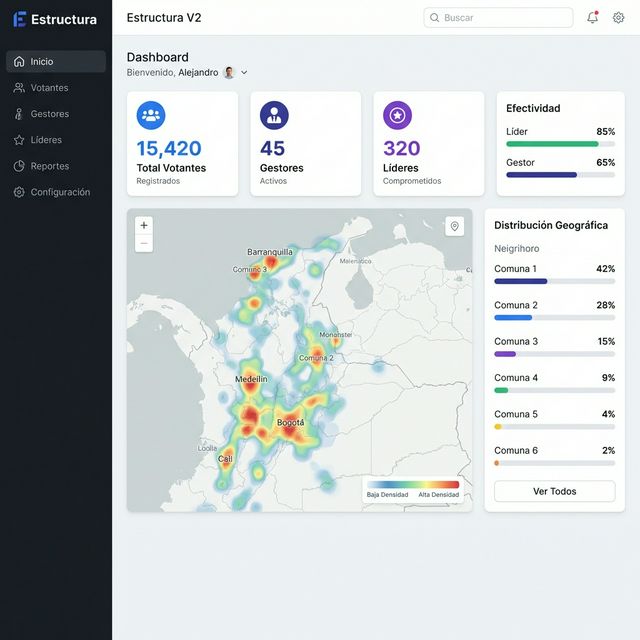The image size is (640, 640).
Task: Click the Total Votantes group icon
Action: pos(151,116)
